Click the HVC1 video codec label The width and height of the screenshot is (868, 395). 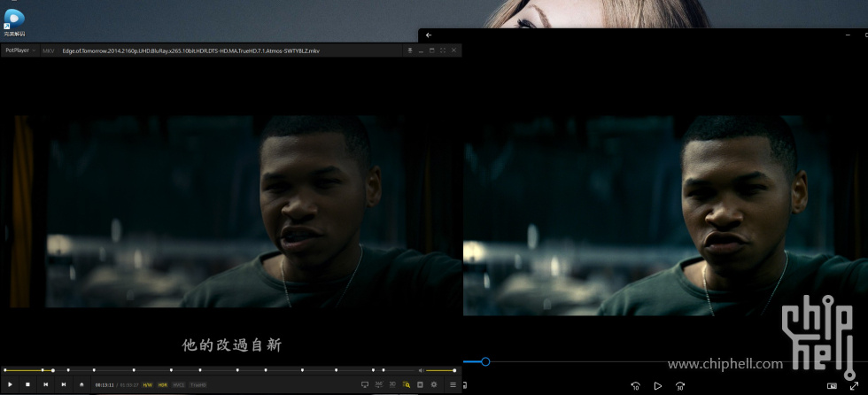[178, 385]
